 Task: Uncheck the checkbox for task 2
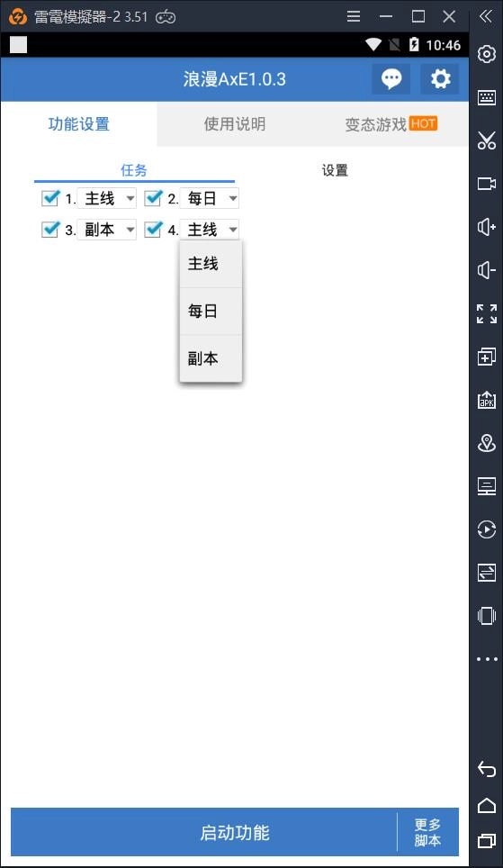pos(153,197)
